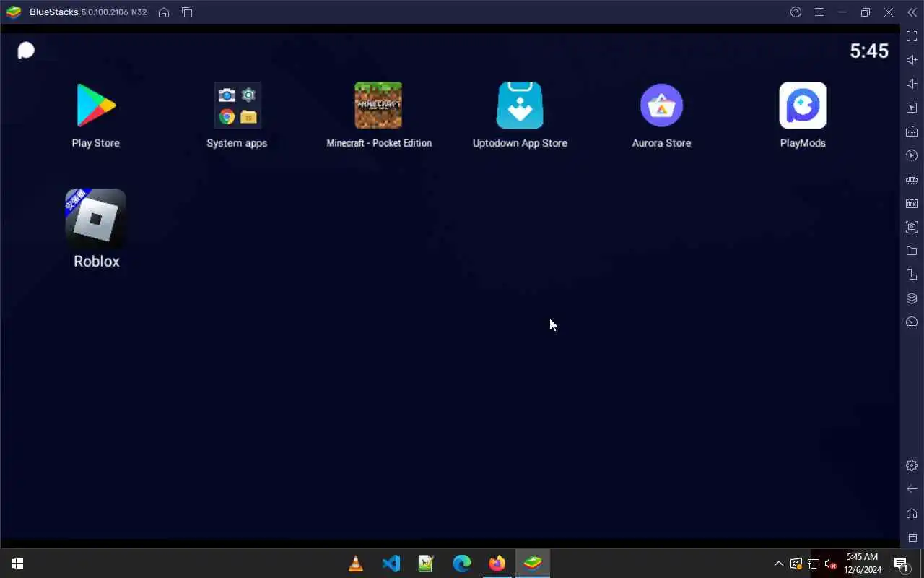Screen dimensions: 924x578
Task: Open BlueStacks help icon
Action: (796, 12)
